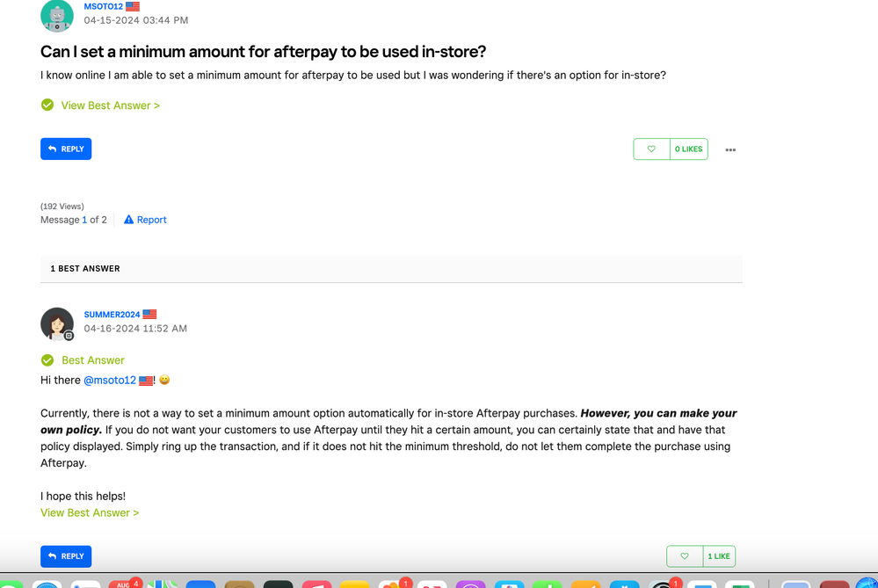Click the green Best Answer checkmark badge
The height and width of the screenshot is (588, 878).
[x=47, y=360]
